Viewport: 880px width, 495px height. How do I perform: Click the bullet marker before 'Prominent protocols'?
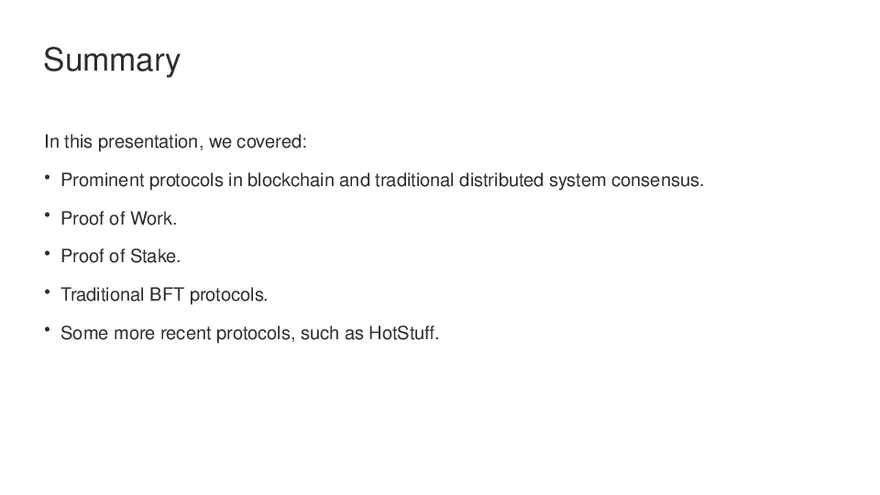click(47, 179)
